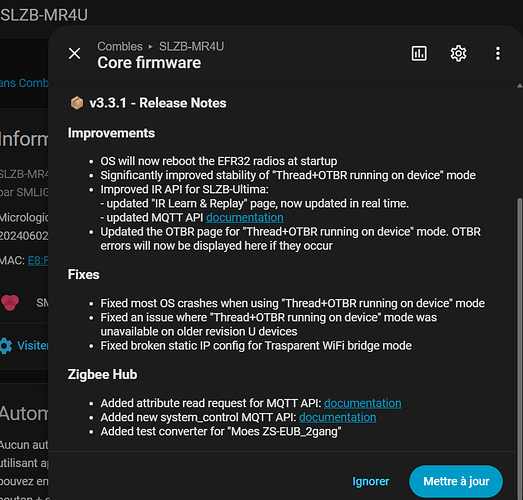
Task: Open MQTT API documentation link under Improvements
Action: (x=244, y=217)
